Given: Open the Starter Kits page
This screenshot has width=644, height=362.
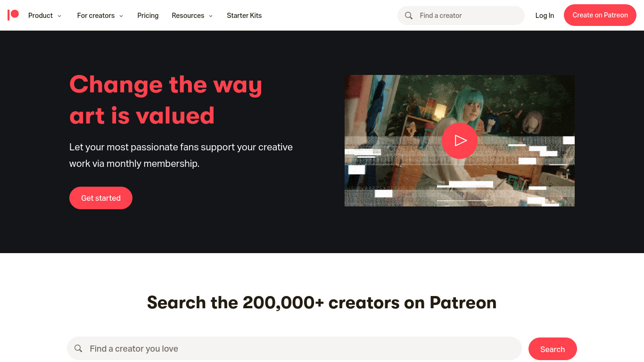Looking at the screenshot, I should 244,16.
